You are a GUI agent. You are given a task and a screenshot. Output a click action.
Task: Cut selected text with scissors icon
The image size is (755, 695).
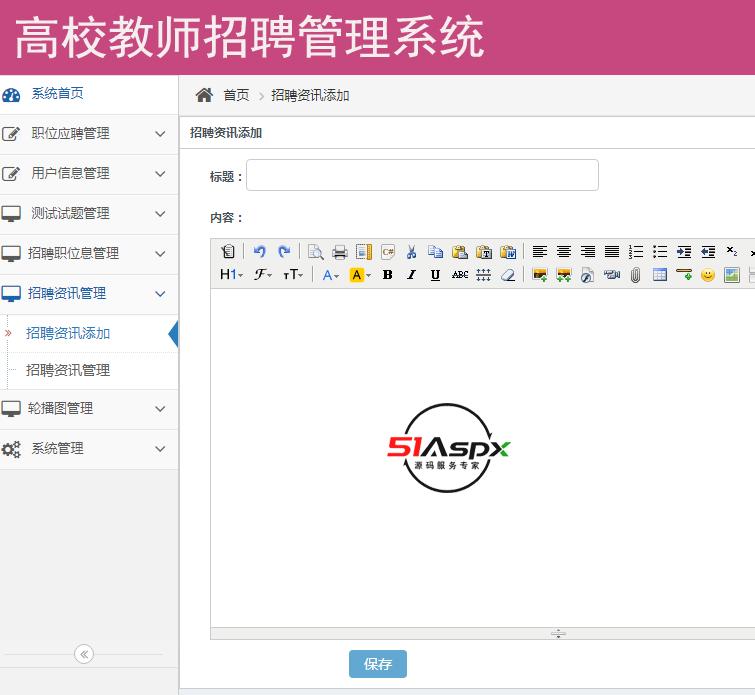click(412, 251)
